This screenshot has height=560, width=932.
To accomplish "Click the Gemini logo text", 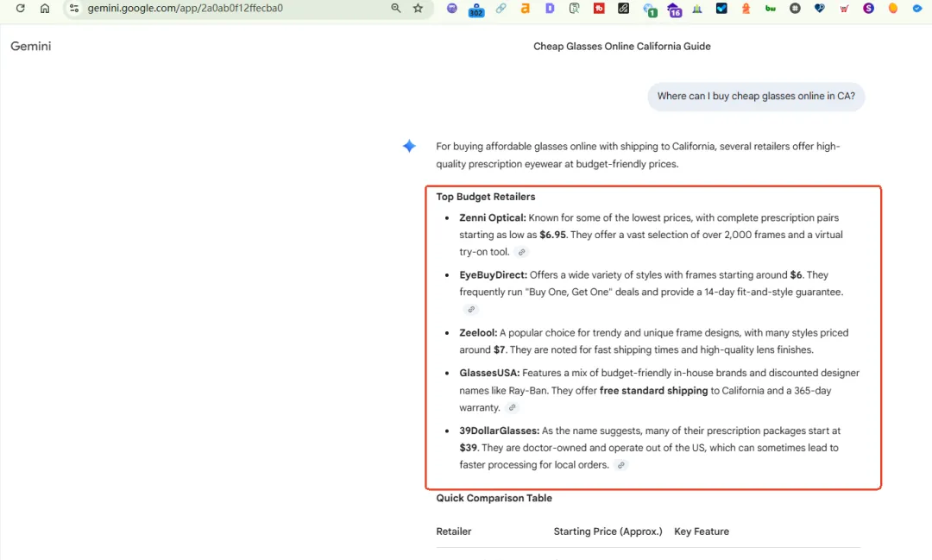I will pyautogui.click(x=31, y=47).
